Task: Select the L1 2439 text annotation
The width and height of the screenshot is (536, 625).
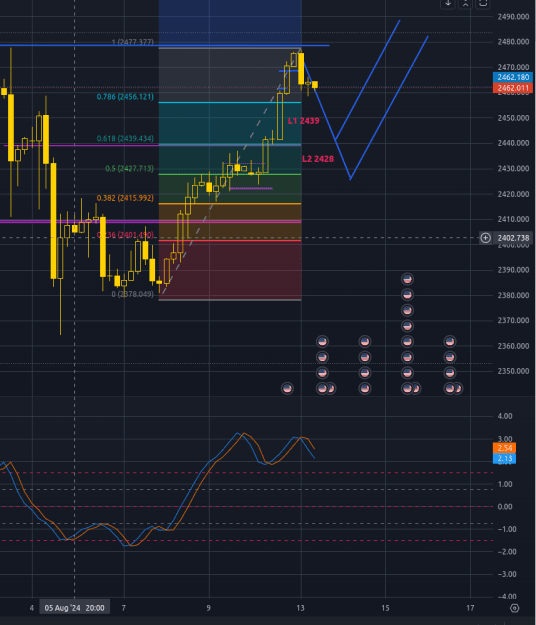Action: 303,121
